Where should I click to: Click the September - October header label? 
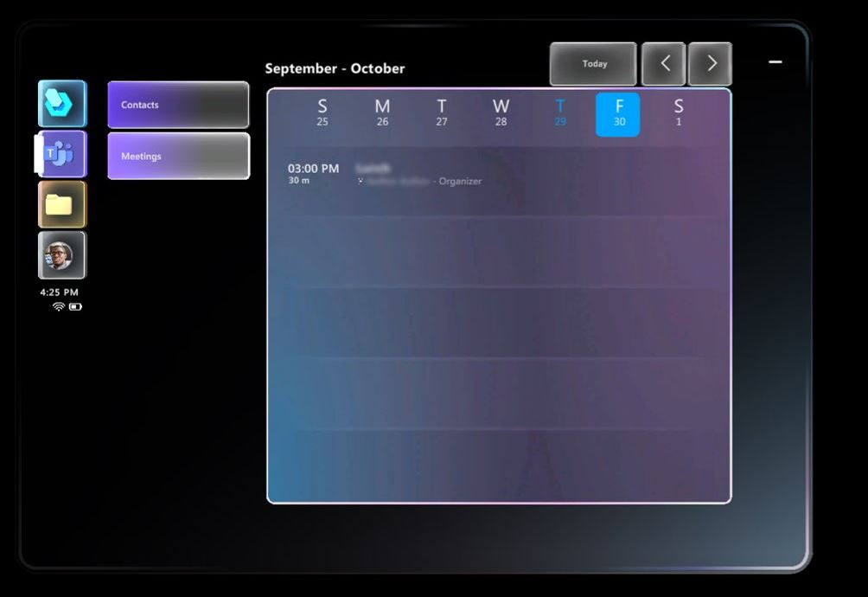pyautogui.click(x=335, y=68)
